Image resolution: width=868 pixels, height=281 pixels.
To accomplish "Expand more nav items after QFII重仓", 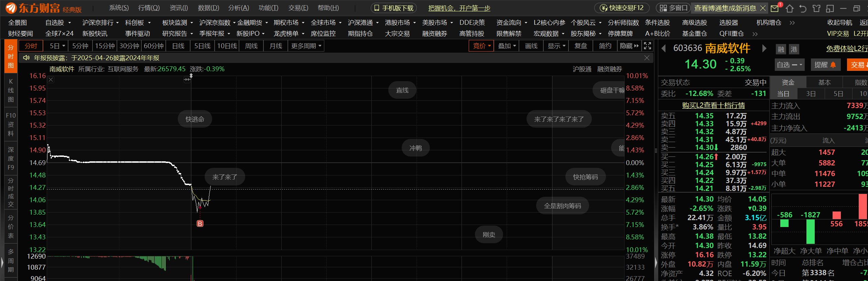I will click(x=755, y=34).
